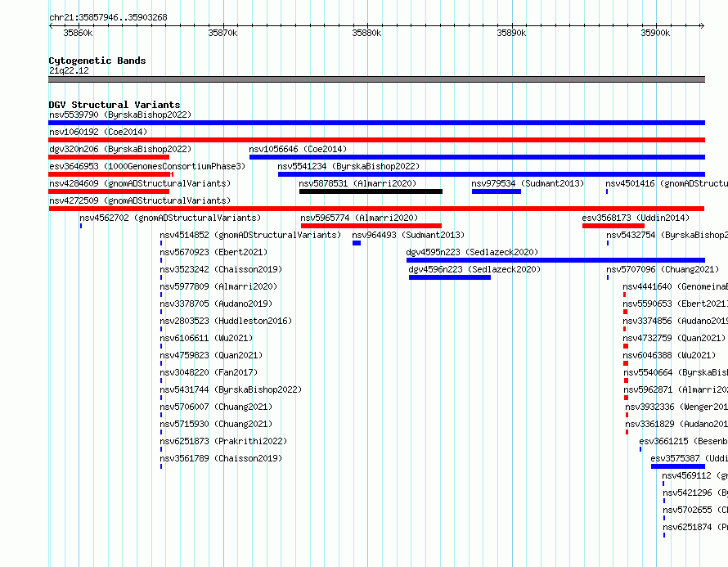The height and width of the screenshot is (567, 728).
Task: Open nsv5541234 (ByrskaBishop2022) label
Action: coord(348,166)
